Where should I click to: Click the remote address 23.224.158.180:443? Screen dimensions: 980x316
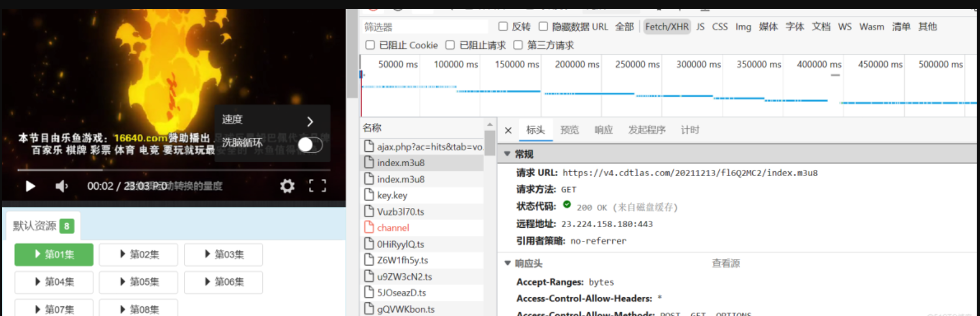tap(607, 224)
